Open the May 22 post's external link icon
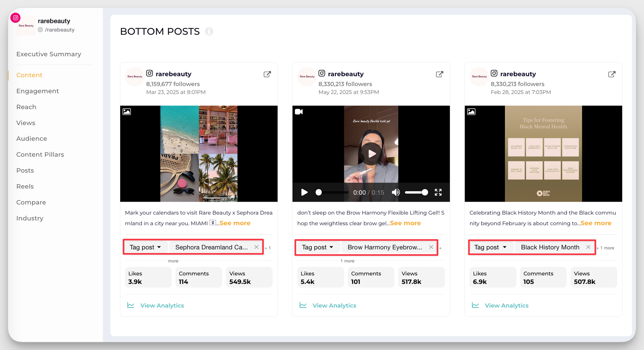The image size is (644, 350). 440,74
